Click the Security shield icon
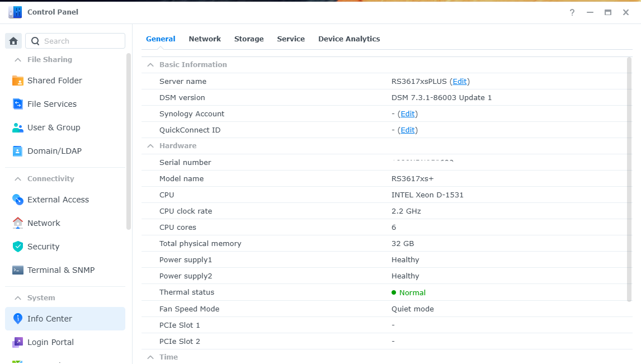641x364 pixels. pyautogui.click(x=17, y=247)
